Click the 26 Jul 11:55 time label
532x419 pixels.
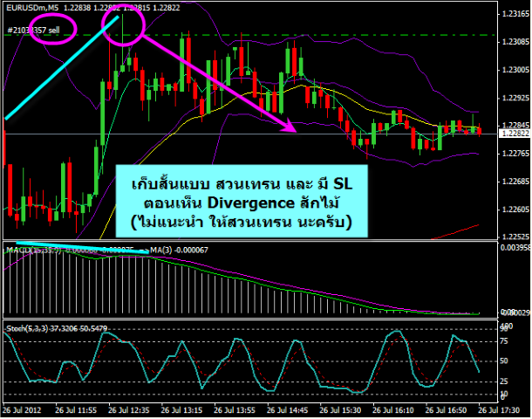(76, 410)
